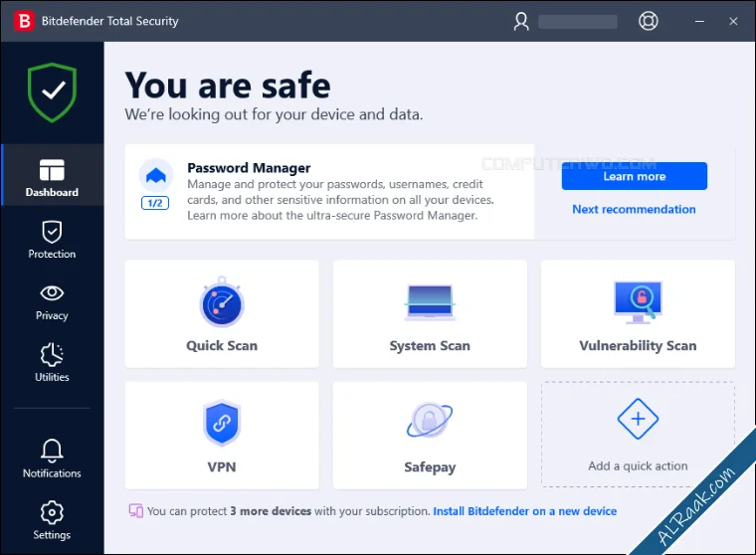The image size is (756, 555).
Task: Switch to the Utilities section
Action: [52, 363]
